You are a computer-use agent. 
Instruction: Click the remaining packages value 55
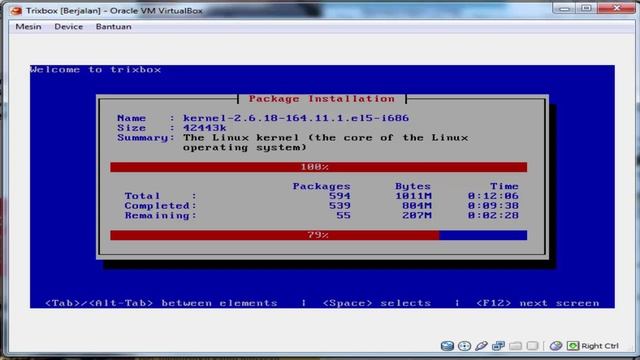tap(343, 216)
